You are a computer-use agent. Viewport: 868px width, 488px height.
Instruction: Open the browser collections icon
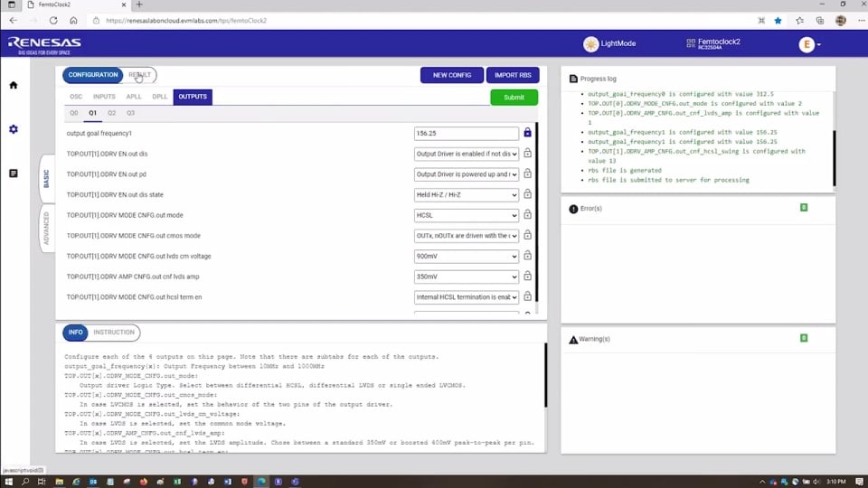[x=820, y=21]
